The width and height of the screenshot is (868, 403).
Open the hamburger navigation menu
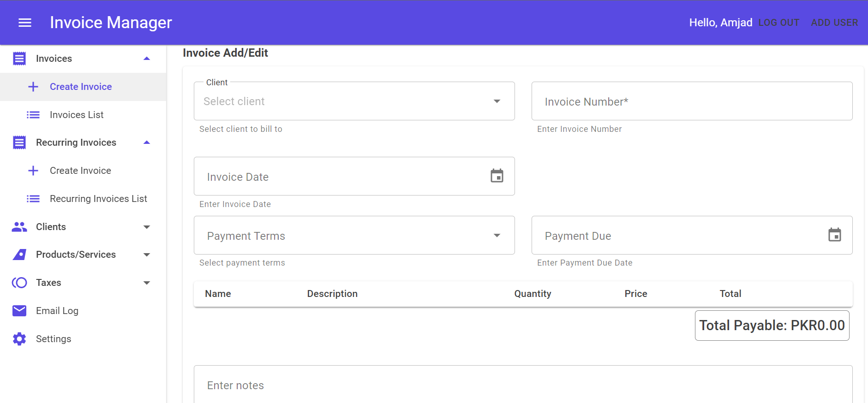(x=25, y=23)
